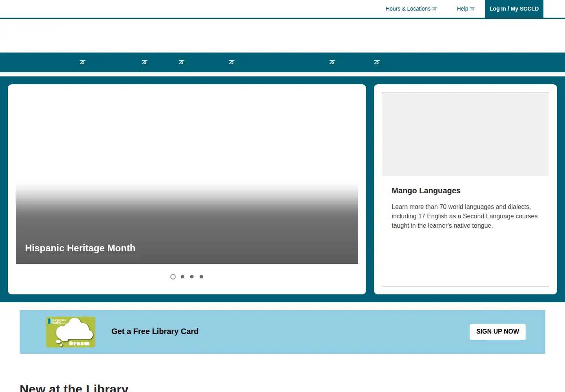Open fifth dropdown arrow in teal navigation bar
Screen dimensions: 565x392
coord(332,62)
